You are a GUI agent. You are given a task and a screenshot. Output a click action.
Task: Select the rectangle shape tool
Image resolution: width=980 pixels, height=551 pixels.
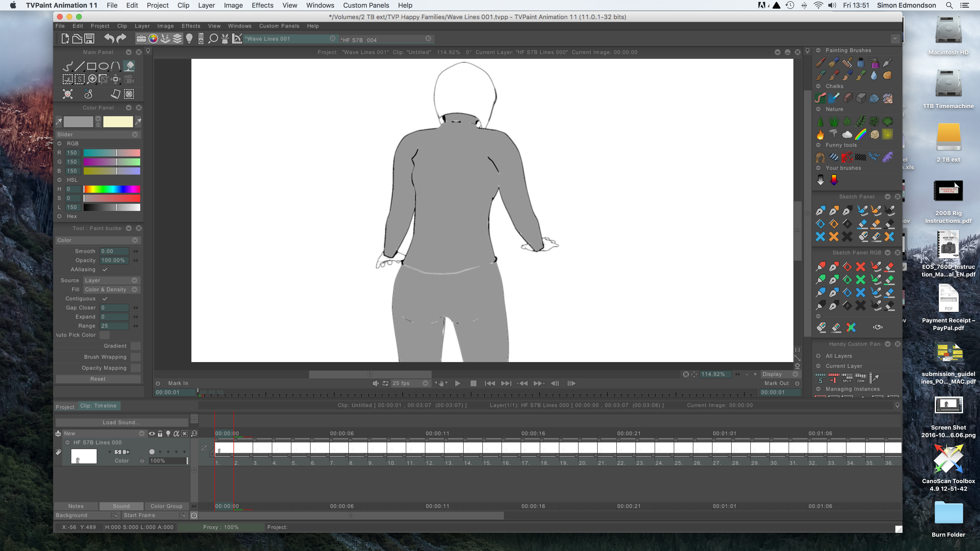click(91, 66)
